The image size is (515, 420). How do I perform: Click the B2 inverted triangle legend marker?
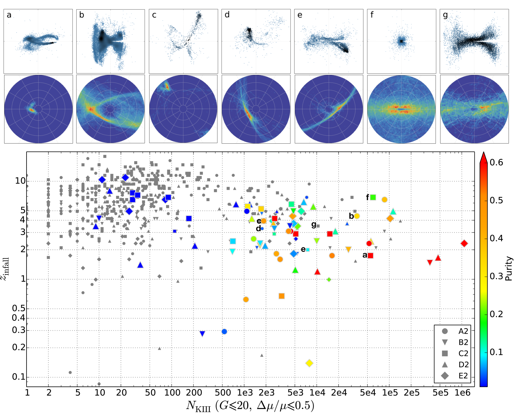445,343
